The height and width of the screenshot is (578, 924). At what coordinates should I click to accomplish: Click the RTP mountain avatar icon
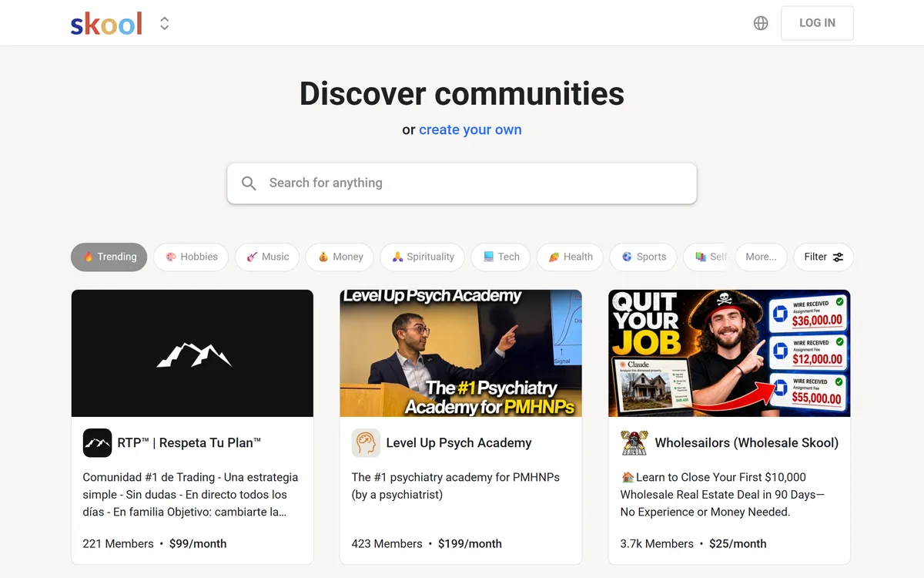pyautogui.click(x=97, y=443)
